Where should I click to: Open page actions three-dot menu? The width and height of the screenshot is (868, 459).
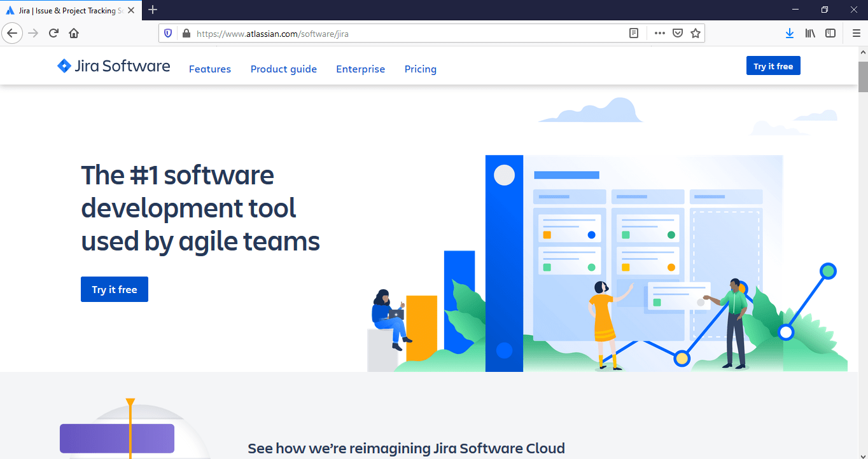659,33
